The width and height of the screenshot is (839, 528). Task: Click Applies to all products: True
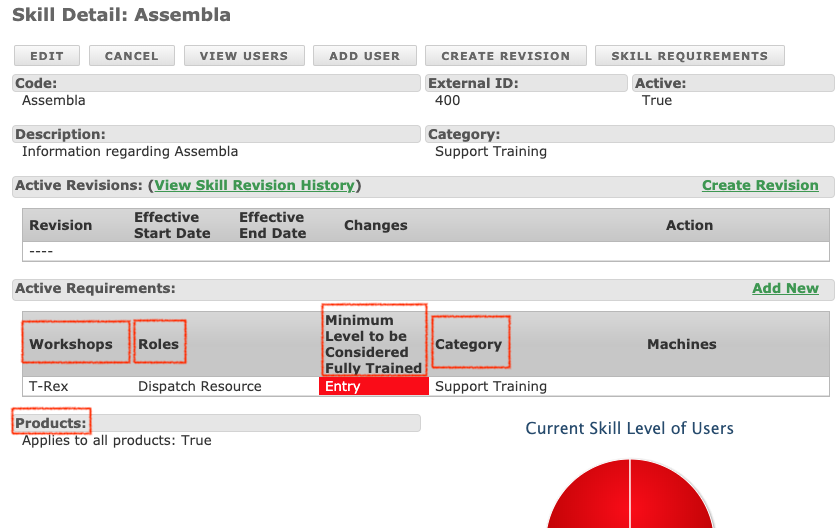117,440
